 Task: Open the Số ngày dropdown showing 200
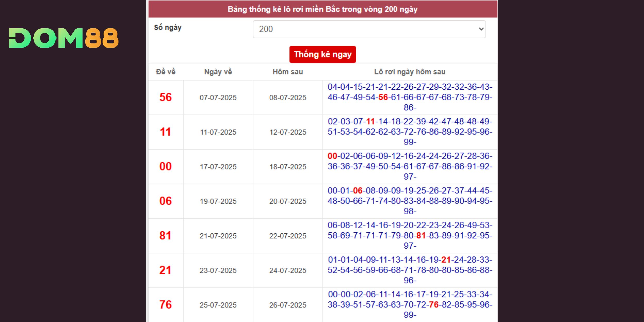tap(369, 29)
